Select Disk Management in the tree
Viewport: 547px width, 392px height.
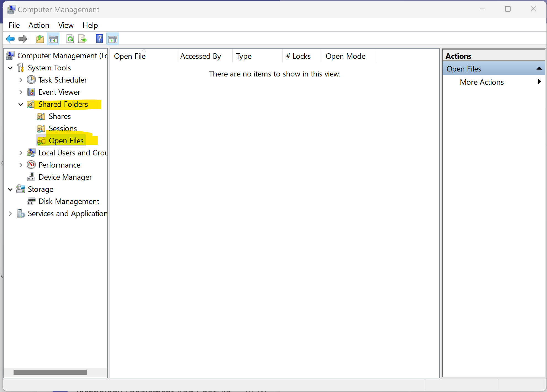68,201
